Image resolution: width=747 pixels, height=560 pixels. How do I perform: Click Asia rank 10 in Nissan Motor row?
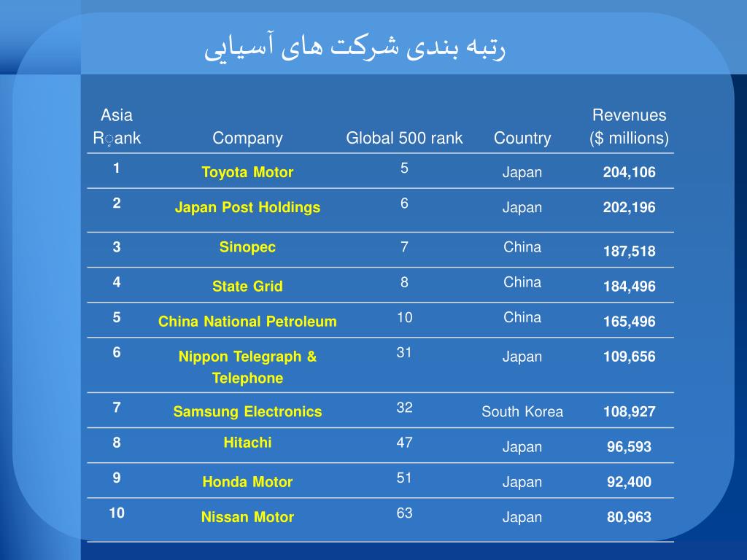pos(117,513)
